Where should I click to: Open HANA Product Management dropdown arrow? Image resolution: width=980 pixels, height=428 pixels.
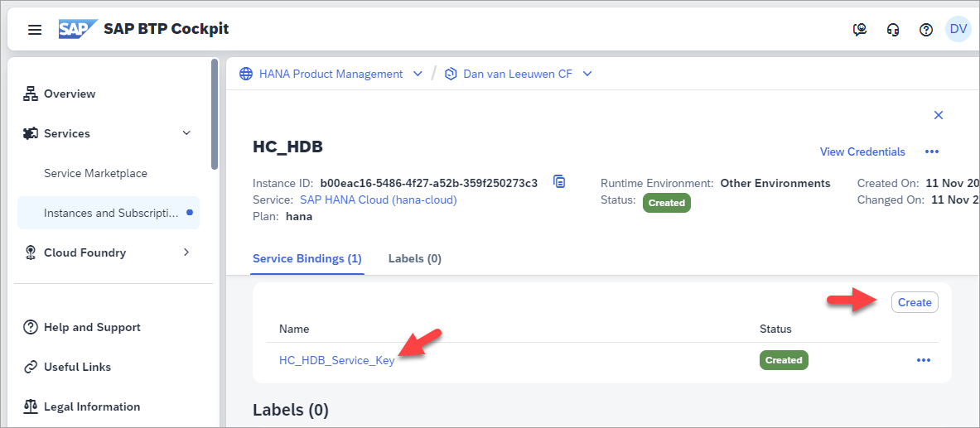click(418, 74)
